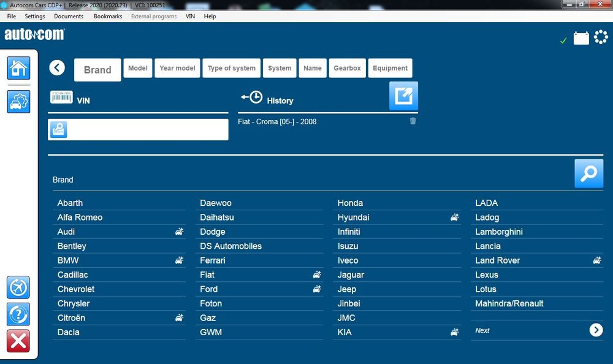Open the External programs menu
This screenshot has height=364, width=613.
coord(154,16)
